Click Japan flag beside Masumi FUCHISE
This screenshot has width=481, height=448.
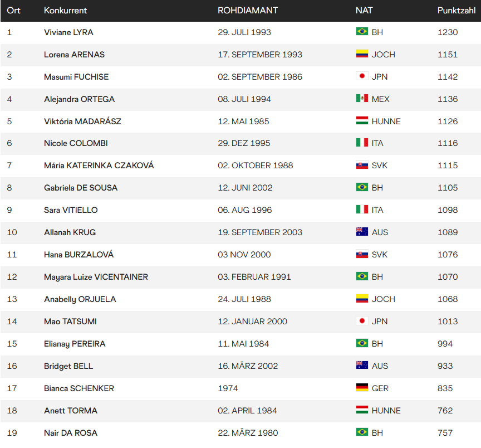362,76
